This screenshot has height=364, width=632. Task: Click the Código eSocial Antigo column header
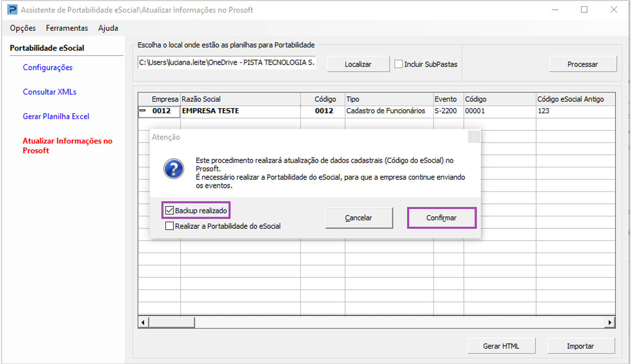pos(575,99)
